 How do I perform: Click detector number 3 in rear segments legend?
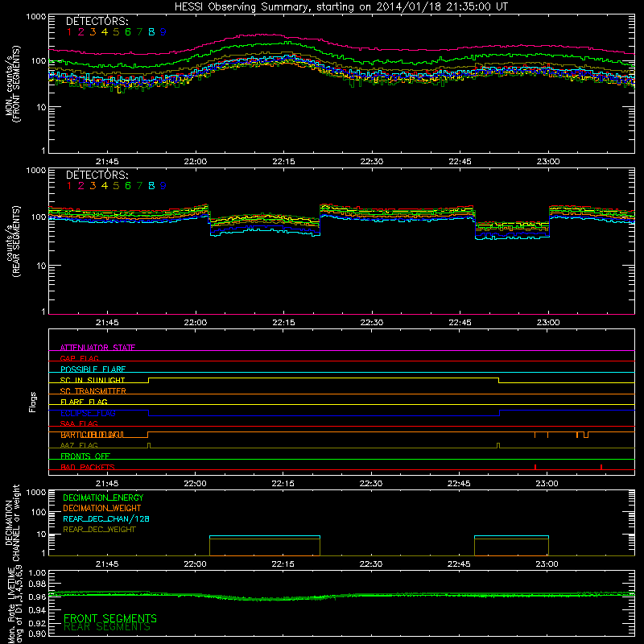tap(93, 186)
